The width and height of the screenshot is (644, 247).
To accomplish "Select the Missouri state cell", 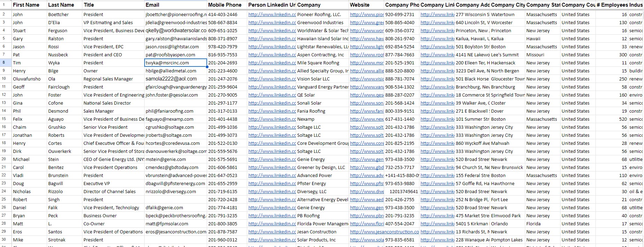I will click(x=543, y=55).
